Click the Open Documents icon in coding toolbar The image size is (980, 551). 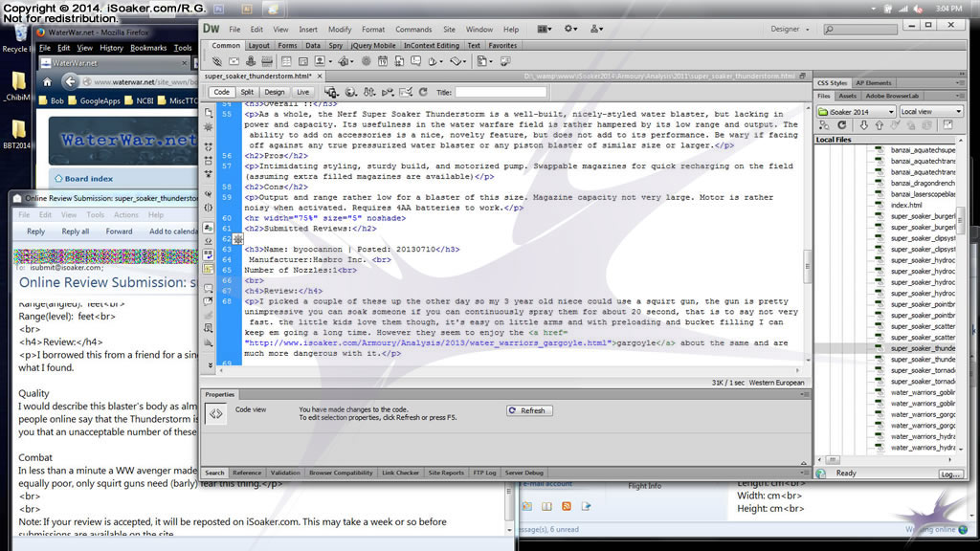(x=208, y=113)
